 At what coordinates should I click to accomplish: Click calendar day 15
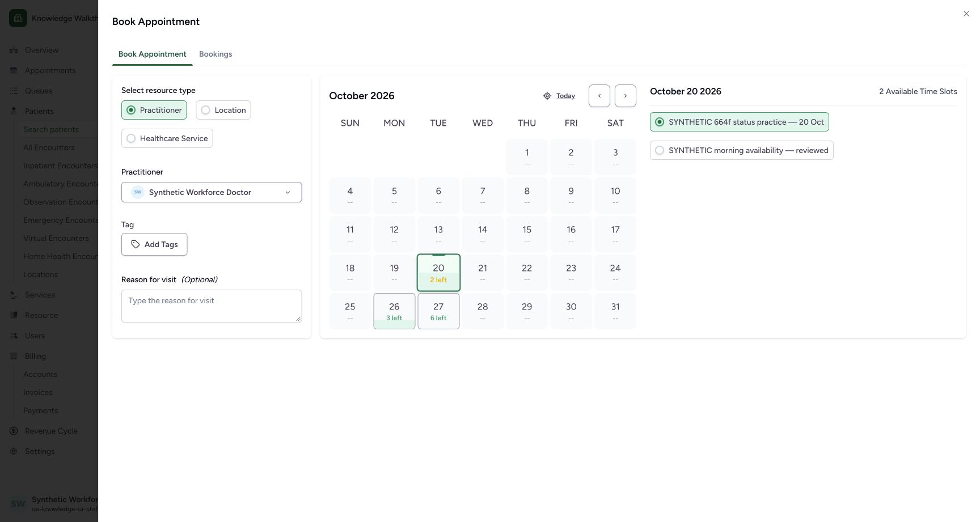(x=527, y=234)
